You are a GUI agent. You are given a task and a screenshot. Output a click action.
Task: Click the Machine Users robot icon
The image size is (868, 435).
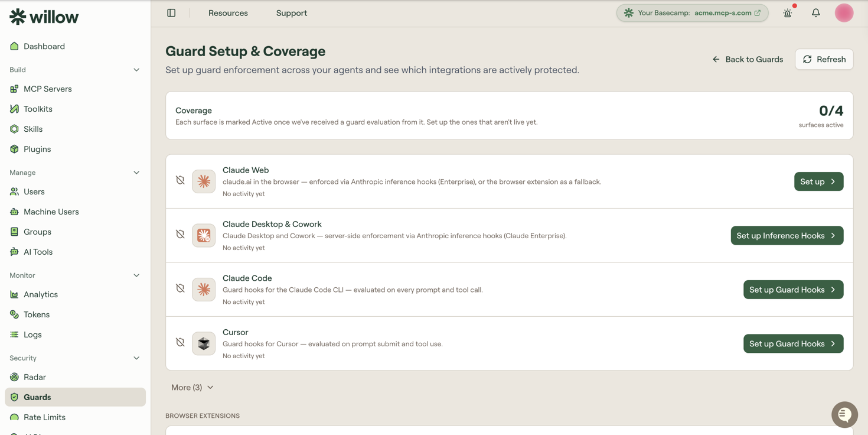tap(14, 212)
